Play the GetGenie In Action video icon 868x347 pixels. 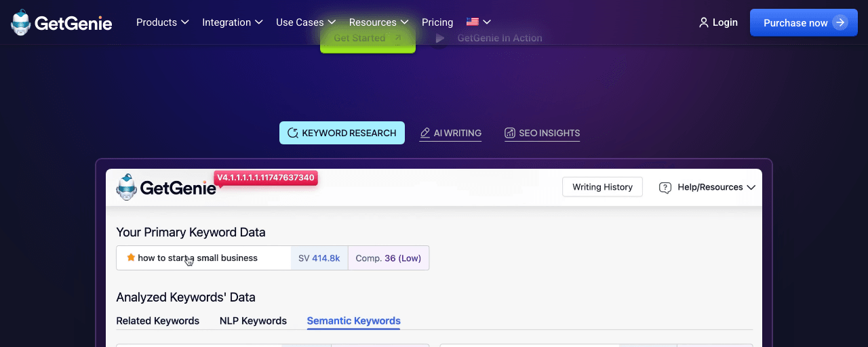(x=439, y=39)
